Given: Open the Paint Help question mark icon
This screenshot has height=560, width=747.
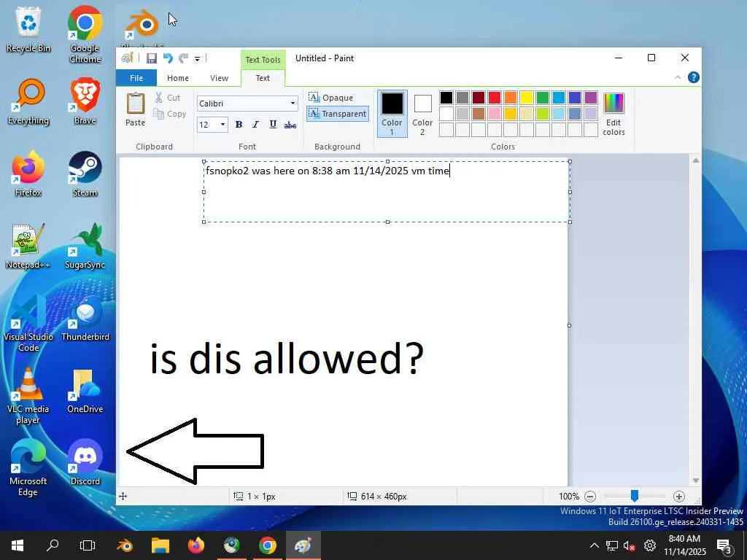Looking at the screenshot, I should 694,77.
